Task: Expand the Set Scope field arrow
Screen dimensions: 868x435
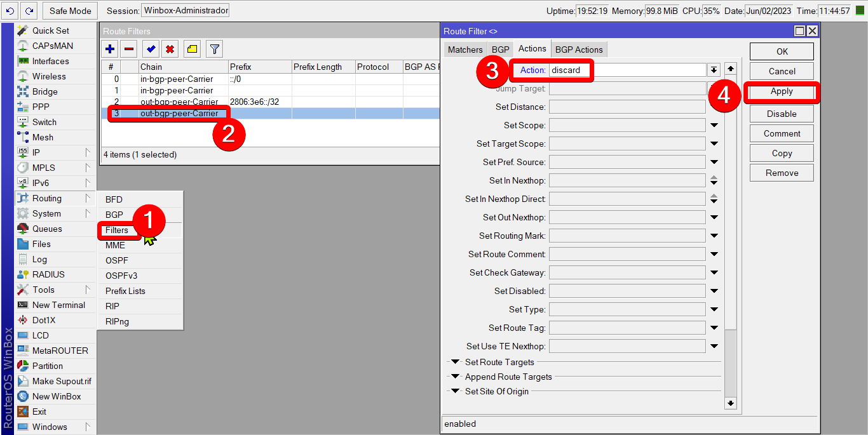Action: tap(714, 125)
